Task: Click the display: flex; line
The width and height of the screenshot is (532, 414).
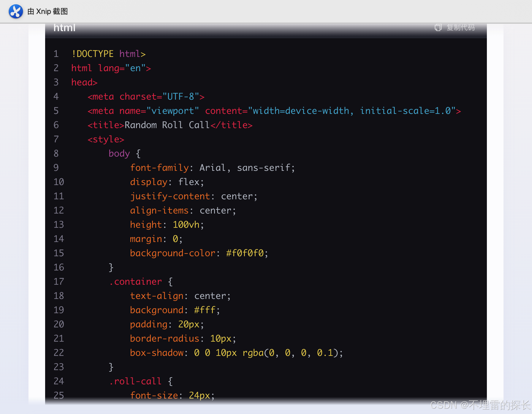Action: tap(167, 182)
